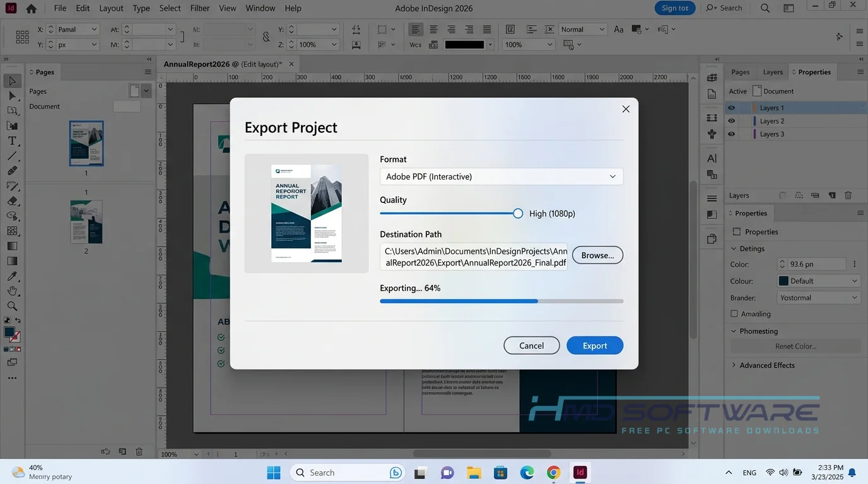Click the align center paragraph icon
The image size is (868, 484).
(433, 29)
